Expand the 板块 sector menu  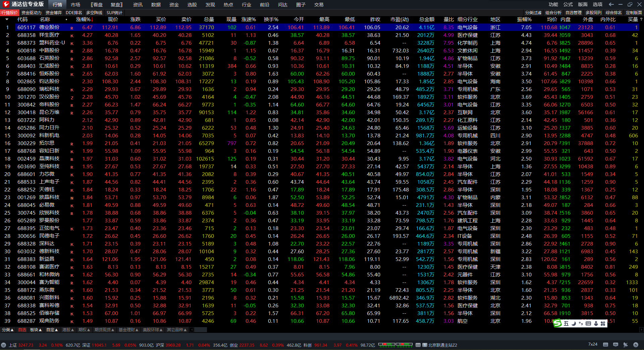pos(36,330)
